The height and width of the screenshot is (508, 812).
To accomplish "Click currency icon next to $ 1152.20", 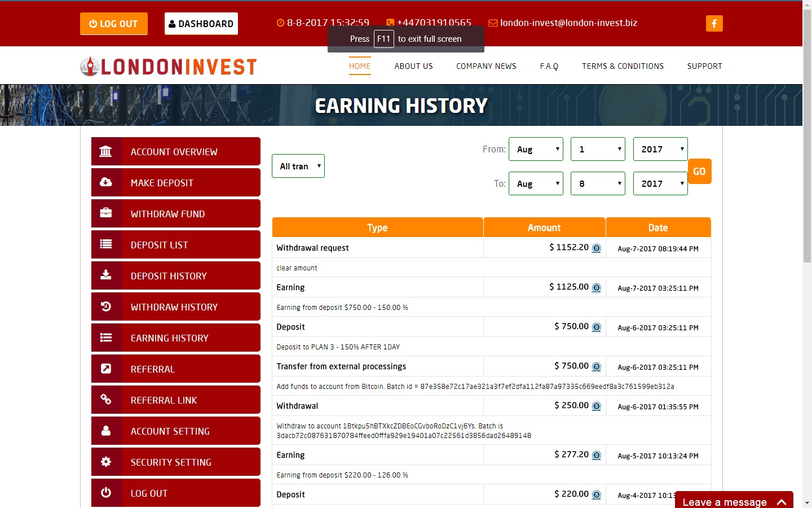I will (597, 248).
